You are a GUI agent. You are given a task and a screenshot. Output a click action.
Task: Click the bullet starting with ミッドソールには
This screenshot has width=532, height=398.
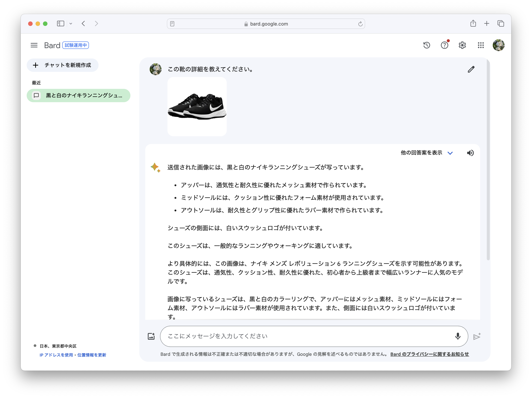[x=283, y=198]
